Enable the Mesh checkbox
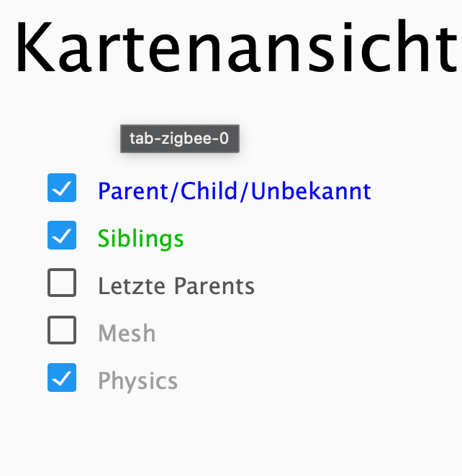This screenshot has height=476, width=462. point(62,331)
